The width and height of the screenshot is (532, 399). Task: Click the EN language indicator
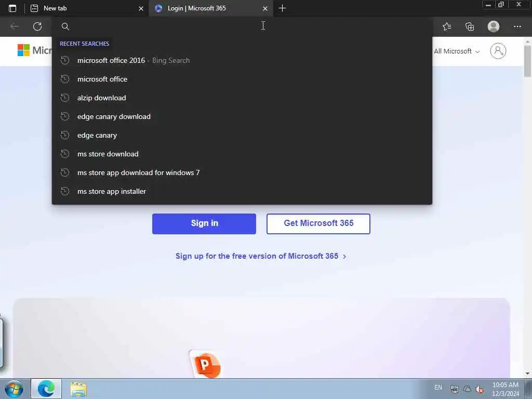click(438, 388)
